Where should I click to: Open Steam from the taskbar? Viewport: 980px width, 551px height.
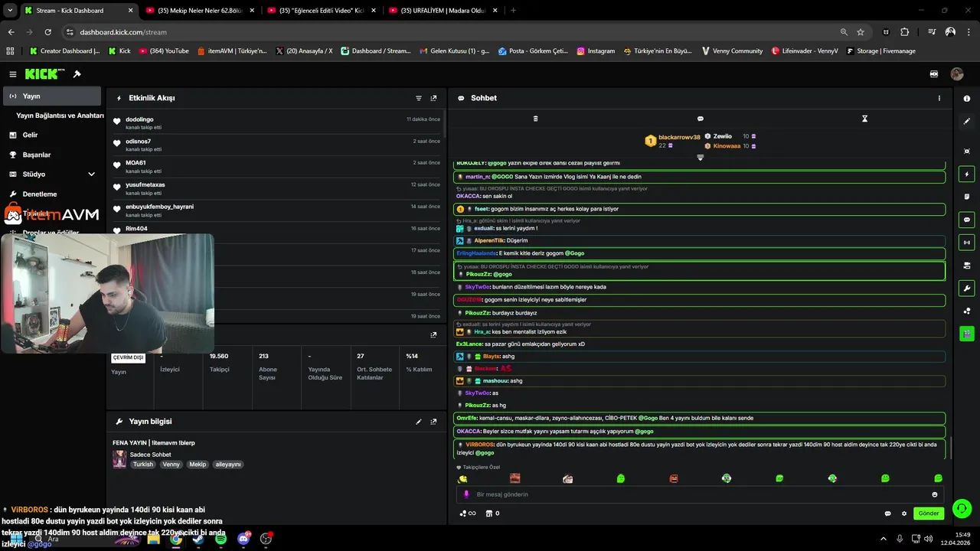tap(198, 539)
